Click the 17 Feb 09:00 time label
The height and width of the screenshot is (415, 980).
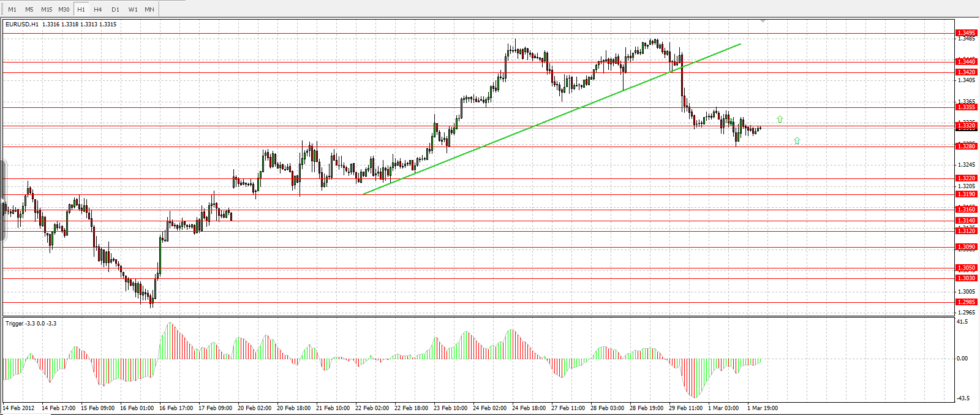pyautogui.click(x=216, y=408)
